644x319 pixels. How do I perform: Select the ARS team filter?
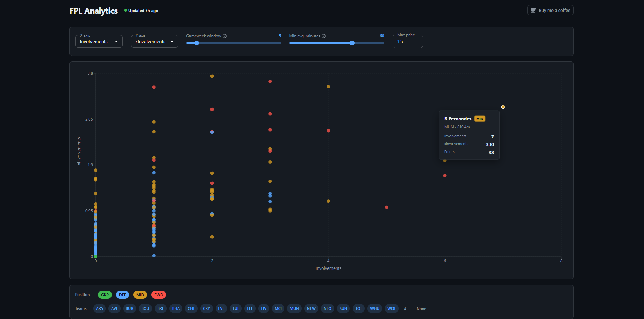99,308
